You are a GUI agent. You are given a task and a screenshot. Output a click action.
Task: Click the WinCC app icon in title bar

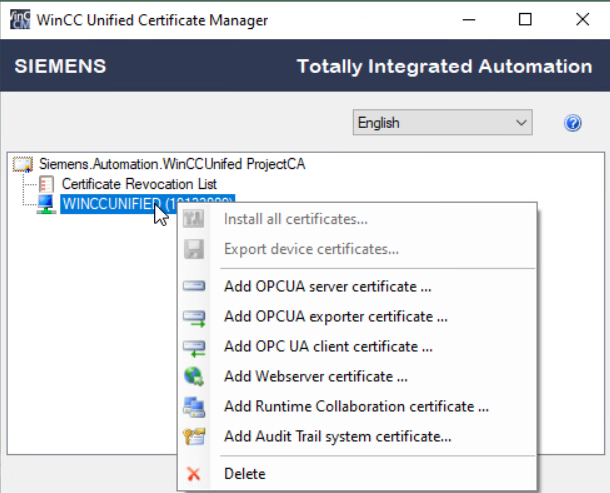[18, 18]
